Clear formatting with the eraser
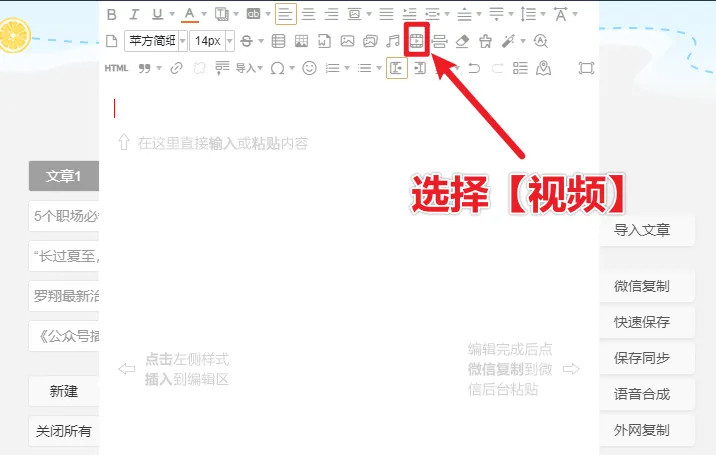716x455 pixels. pos(462,41)
